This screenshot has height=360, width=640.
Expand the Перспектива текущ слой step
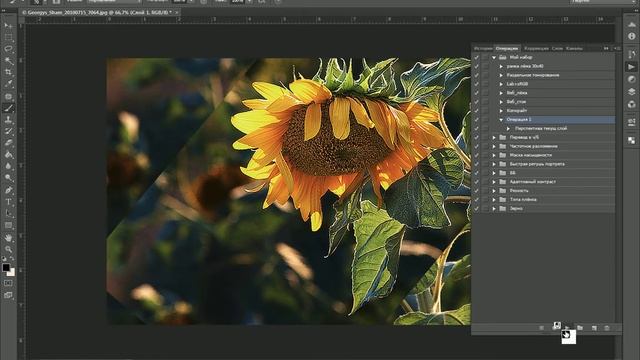[x=509, y=129]
